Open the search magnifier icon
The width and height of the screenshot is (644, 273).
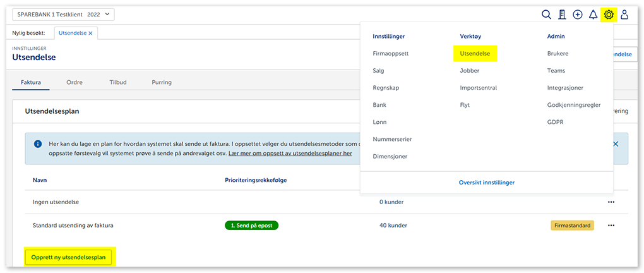pyautogui.click(x=547, y=15)
